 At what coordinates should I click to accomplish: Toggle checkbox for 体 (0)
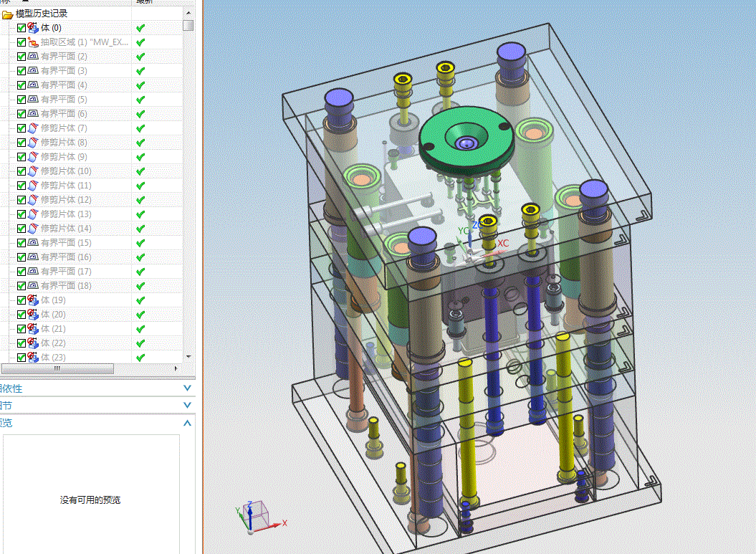click(x=21, y=28)
